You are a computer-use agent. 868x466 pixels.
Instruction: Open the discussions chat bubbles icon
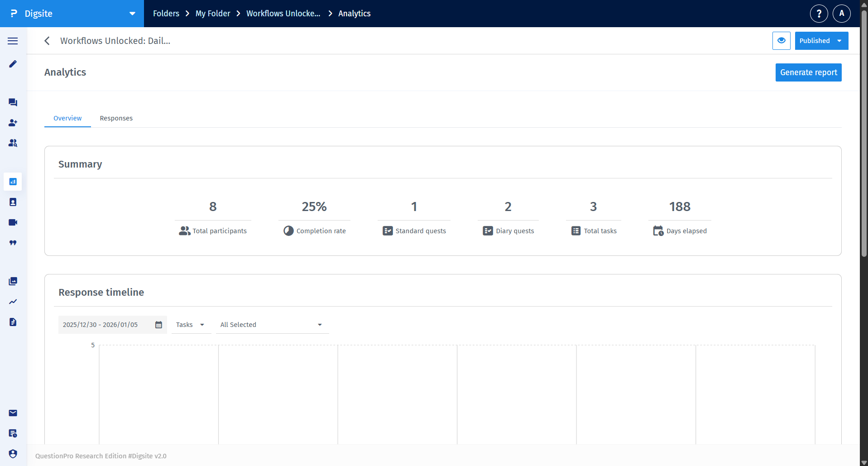[13, 102]
